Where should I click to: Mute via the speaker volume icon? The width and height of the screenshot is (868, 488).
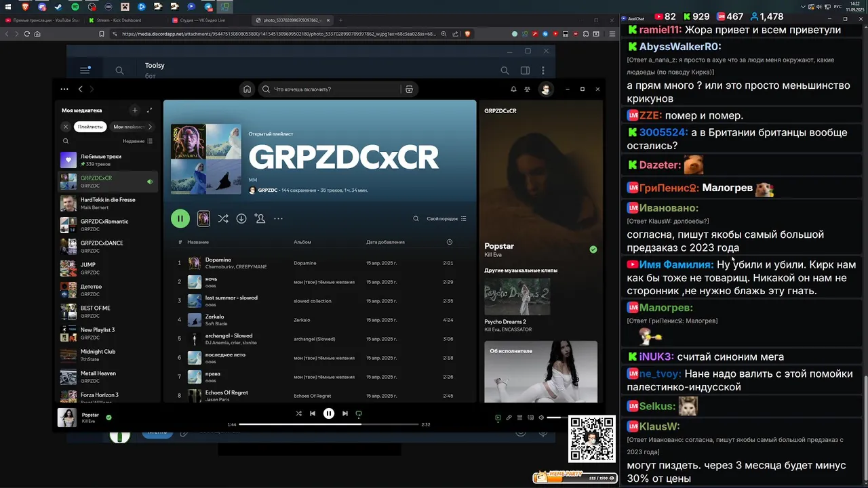[541, 418]
